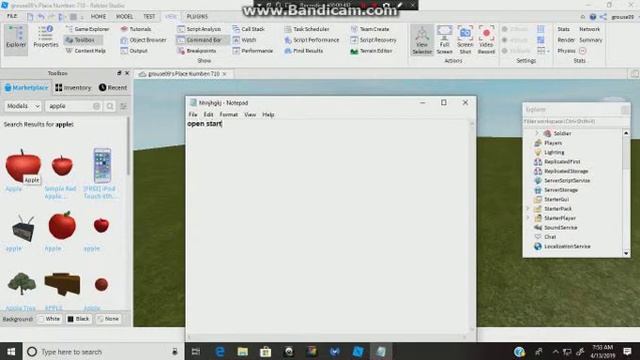
Task: Open the Breakpoints window
Action: point(196,51)
